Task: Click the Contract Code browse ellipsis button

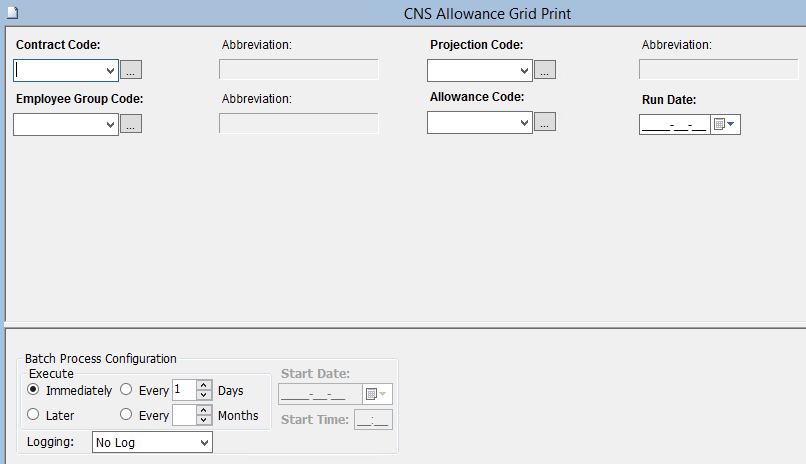Action: click(132, 70)
